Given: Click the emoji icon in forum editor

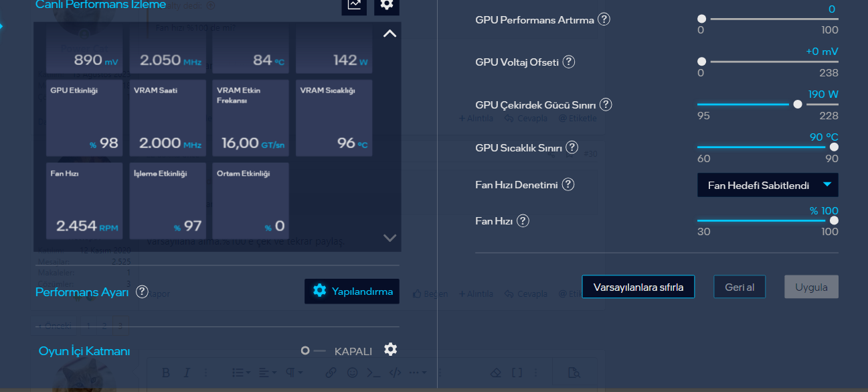Looking at the screenshot, I should click(x=352, y=373).
